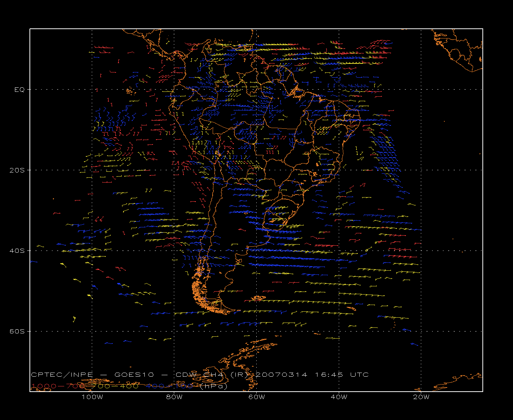The width and height of the screenshot is (513, 420).
Task: Click the EQ latitude label
Action: [x=19, y=90]
